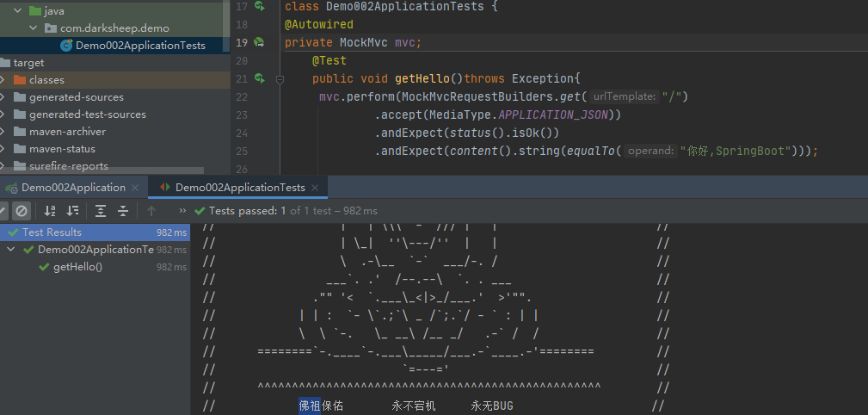This screenshot has height=415, width=868.
Task: Click the previous failed test arrow
Action: (151, 211)
